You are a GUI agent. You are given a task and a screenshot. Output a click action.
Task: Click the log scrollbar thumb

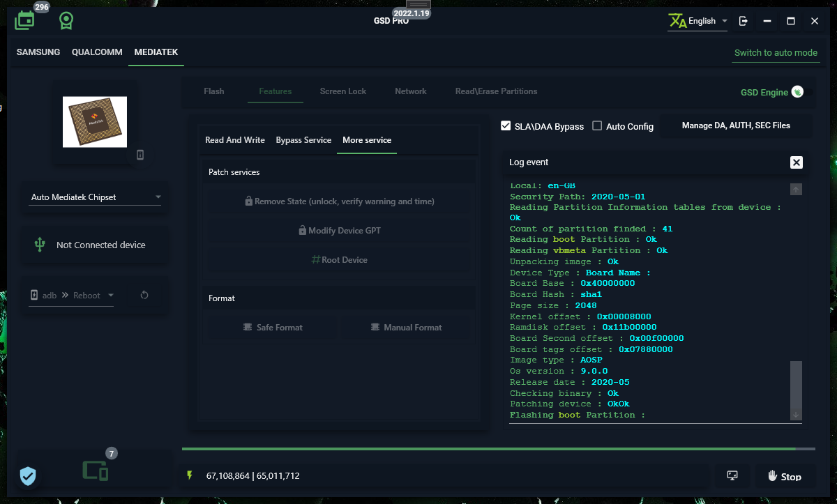pos(796,385)
